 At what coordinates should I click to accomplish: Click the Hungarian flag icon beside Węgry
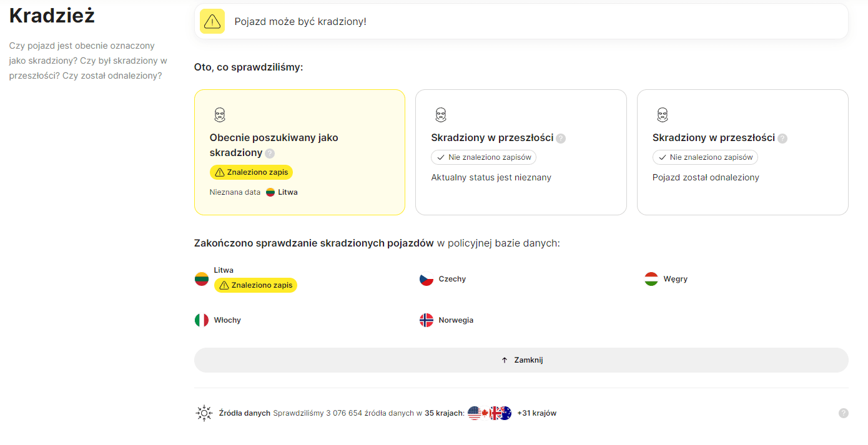[651, 279]
